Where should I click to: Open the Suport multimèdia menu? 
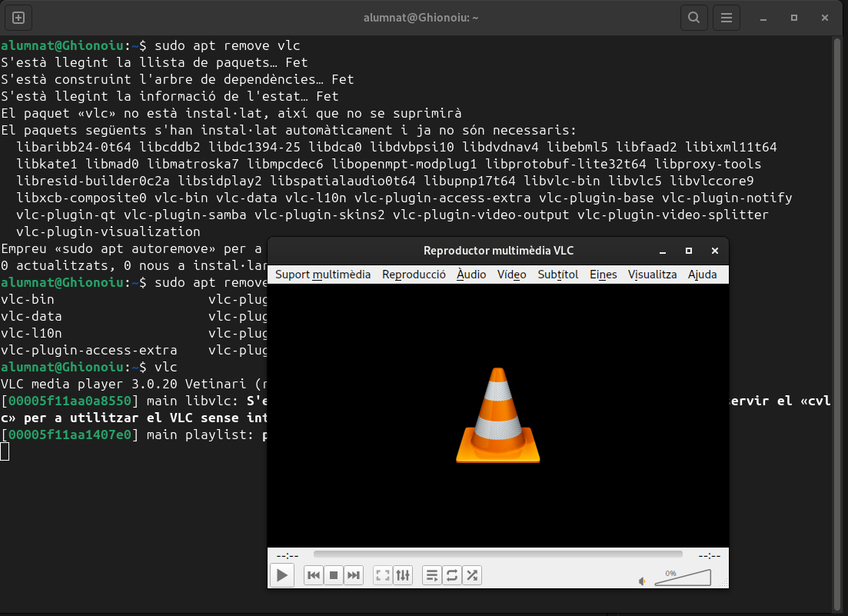click(x=323, y=275)
